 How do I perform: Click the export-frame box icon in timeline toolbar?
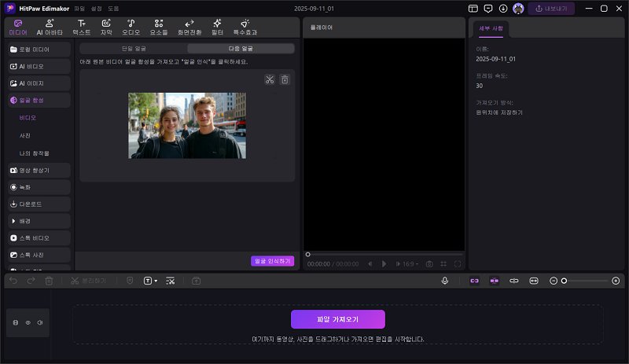pyautogui.click(x=196, y=281)
